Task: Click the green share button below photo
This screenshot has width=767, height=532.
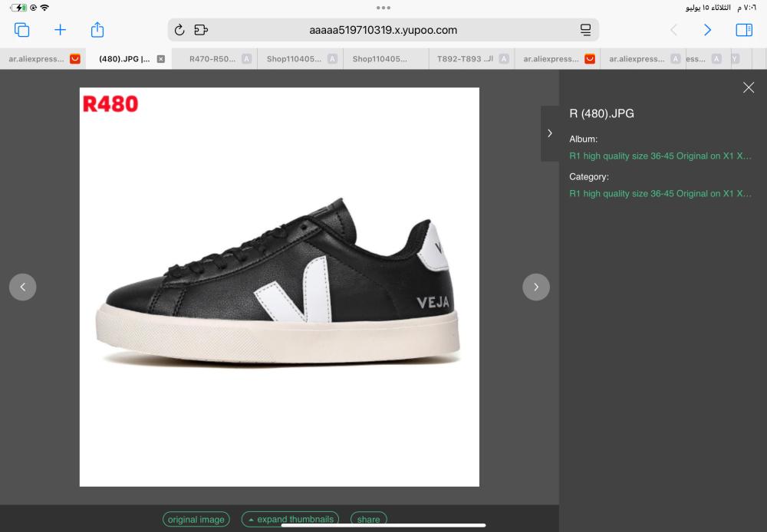Action: pyautogui.click(x=369, y=519)
